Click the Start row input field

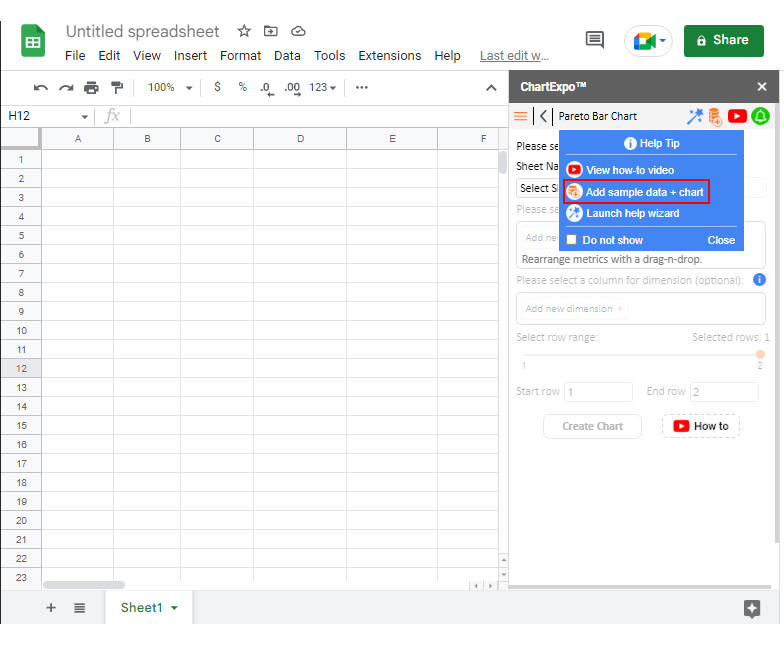(598, 392)
